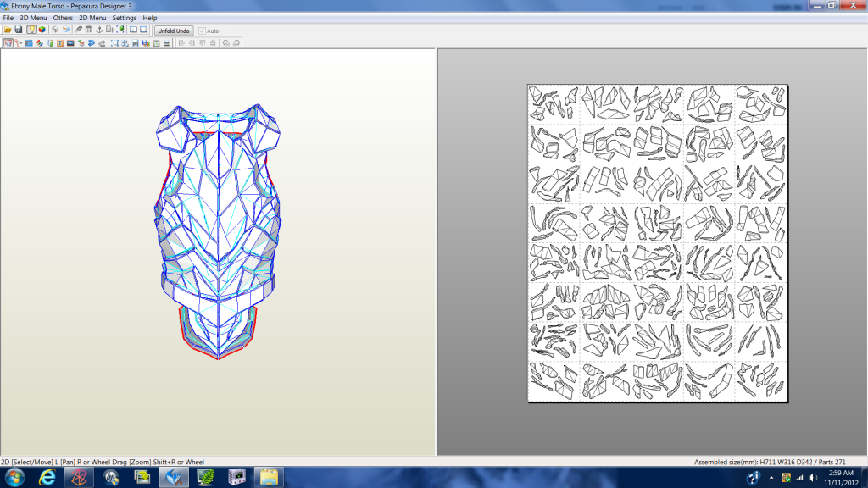Click the rotate right grayed icon
Image resolution: width=868 pixels, height=488 pixels.
pos(236,43)
